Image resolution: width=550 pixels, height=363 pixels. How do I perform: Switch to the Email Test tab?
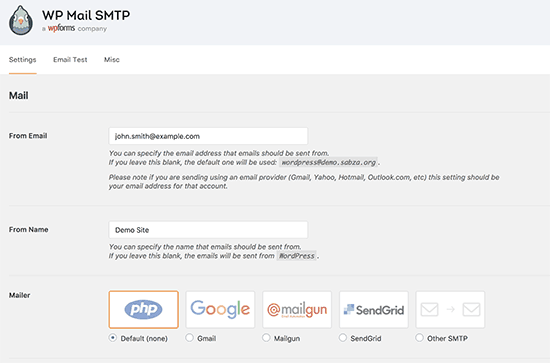click(x=70, y=60)
